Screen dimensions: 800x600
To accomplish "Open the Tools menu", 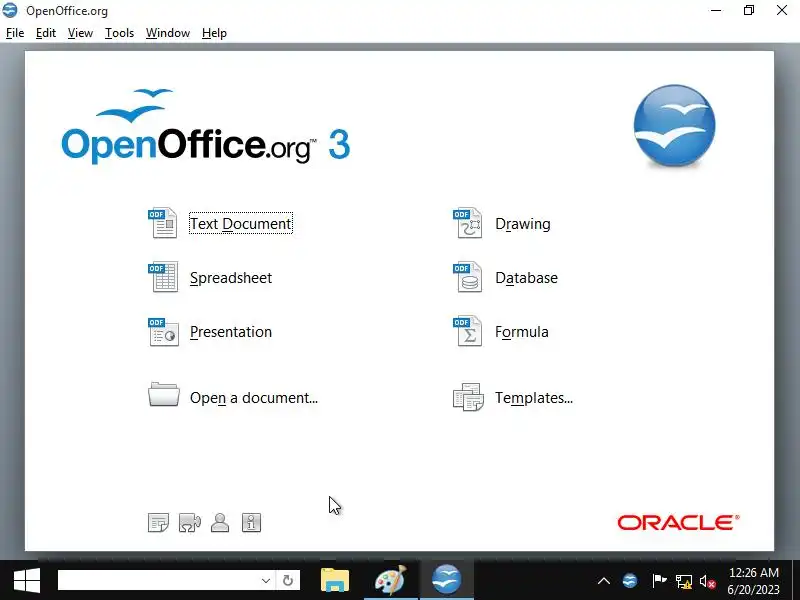I will pyautogui.click(x=119, y=33).
